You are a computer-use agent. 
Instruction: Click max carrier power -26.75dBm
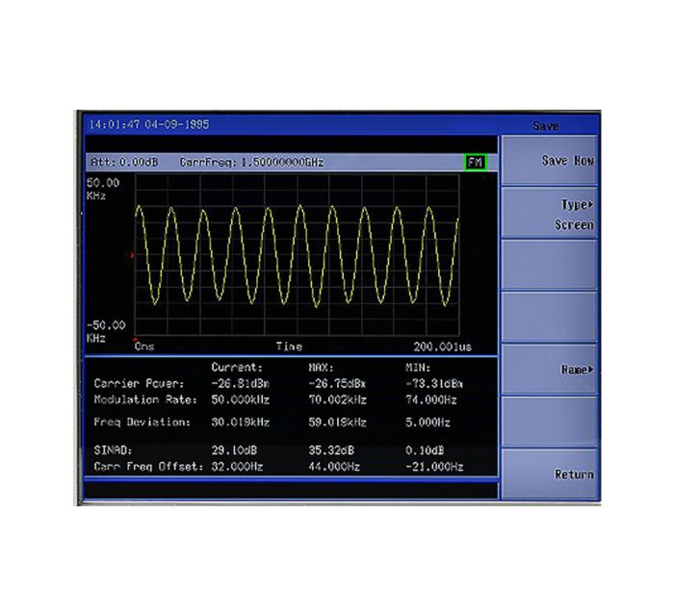click(337, 383)
